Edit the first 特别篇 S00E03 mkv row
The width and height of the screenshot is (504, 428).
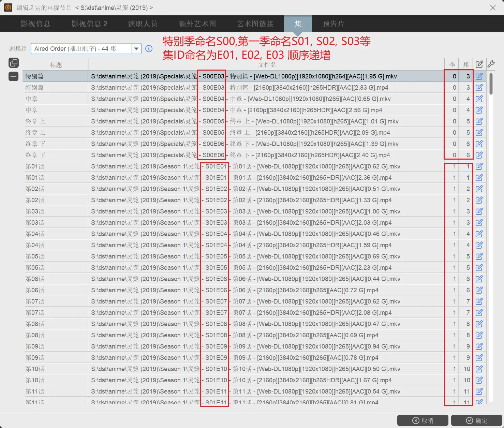(479, 76)
